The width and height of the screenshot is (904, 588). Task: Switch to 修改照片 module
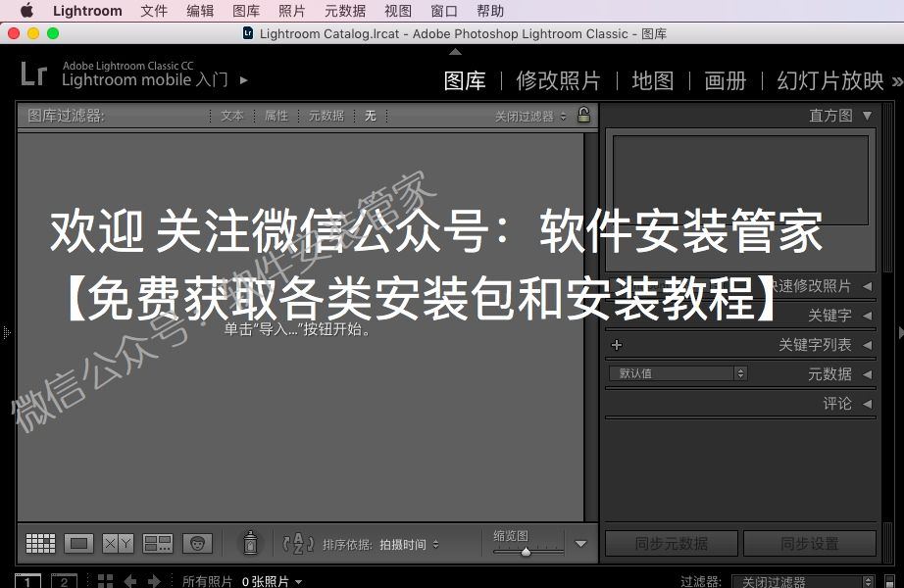point(558,80)
